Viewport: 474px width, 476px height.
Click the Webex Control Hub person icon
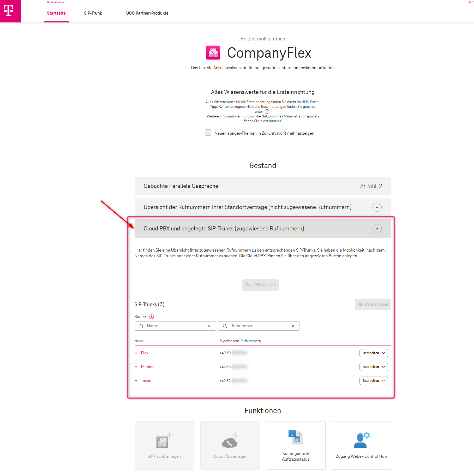pyautogui.click(x=361, y=440)
